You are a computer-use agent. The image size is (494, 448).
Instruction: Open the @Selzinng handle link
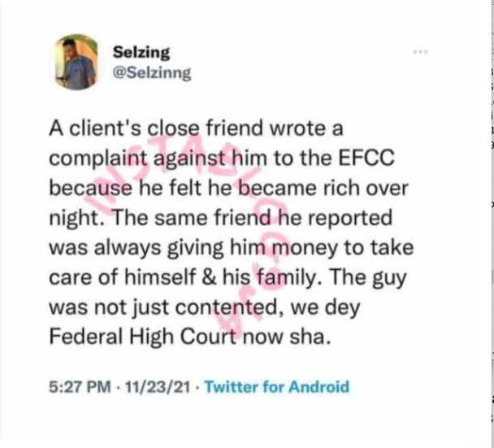pos(152,73)
